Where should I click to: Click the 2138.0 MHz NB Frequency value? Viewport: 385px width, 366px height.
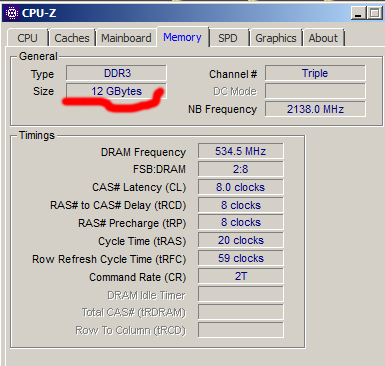[315, 109]
